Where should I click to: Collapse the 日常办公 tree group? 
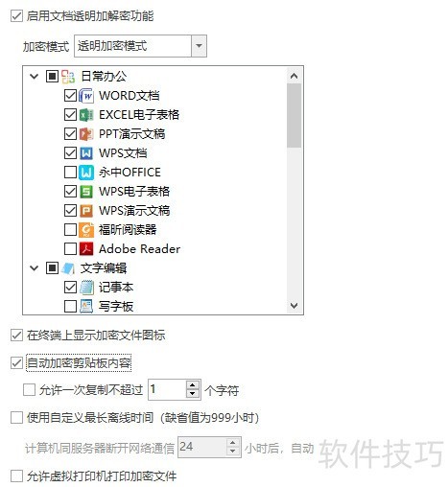[34, 77]
